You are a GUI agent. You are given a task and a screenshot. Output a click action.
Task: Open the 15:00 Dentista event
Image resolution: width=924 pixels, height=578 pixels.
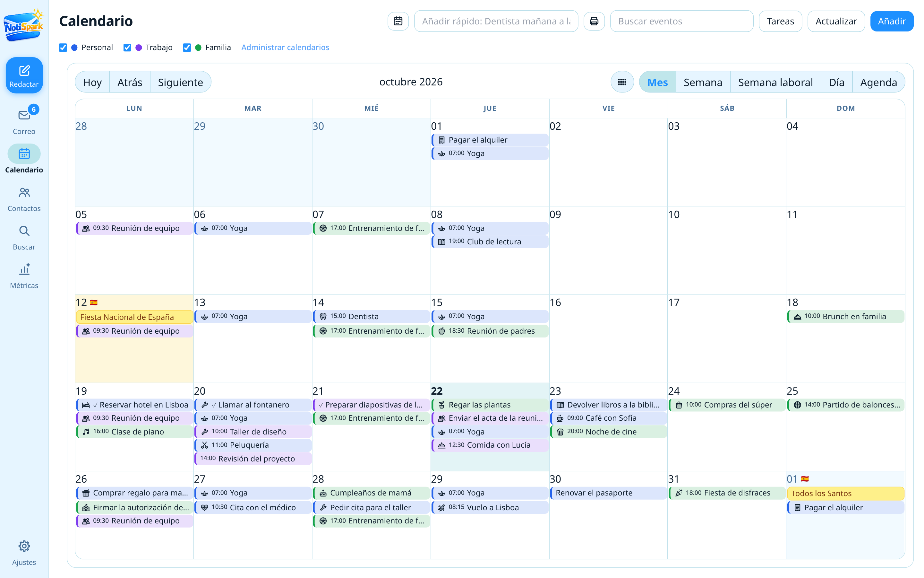(371, 317)
